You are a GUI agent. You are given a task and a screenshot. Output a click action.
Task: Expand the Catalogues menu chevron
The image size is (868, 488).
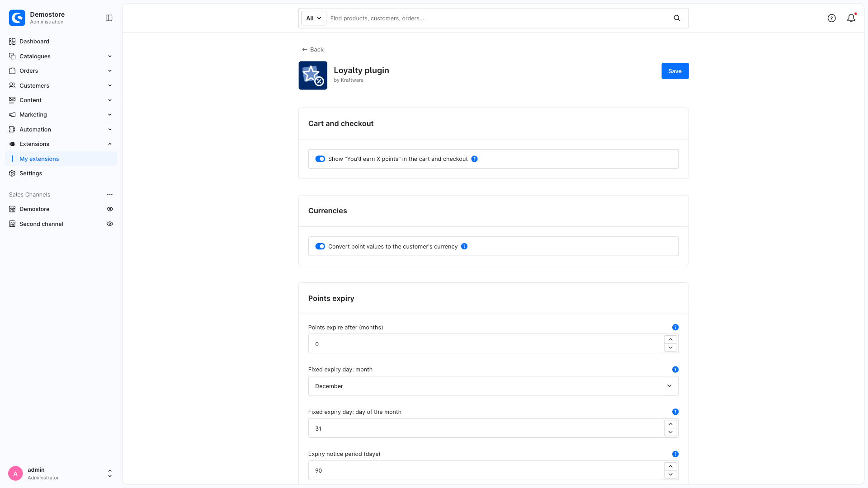pos(110,56)
